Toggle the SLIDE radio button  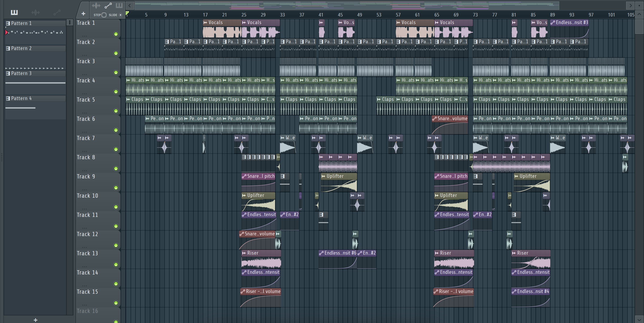tap(120, 15)
